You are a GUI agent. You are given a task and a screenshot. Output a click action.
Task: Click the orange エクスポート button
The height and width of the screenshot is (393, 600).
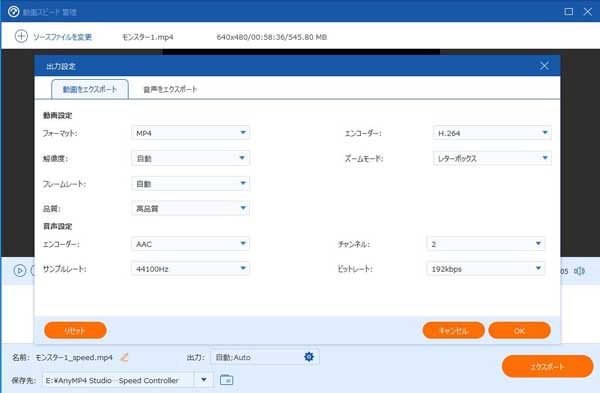pos(548,366)
